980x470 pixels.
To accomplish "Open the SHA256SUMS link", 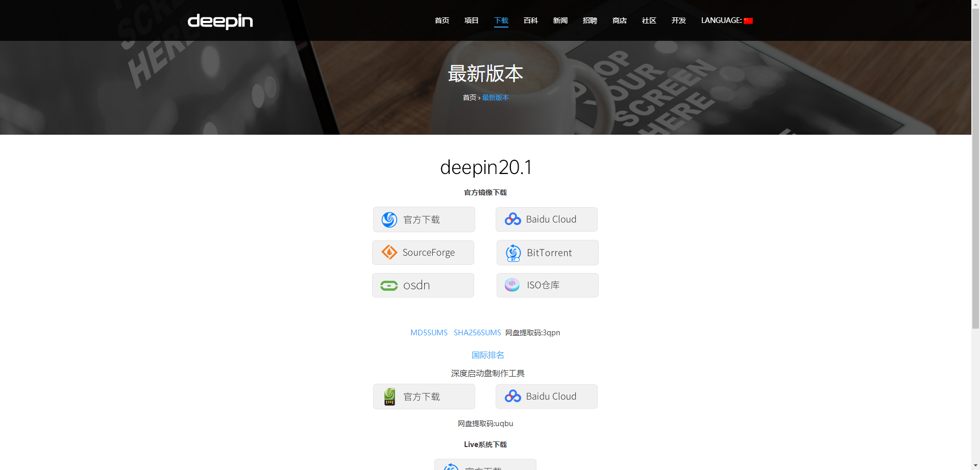I will pyautogui.click(x=477, y=333).
